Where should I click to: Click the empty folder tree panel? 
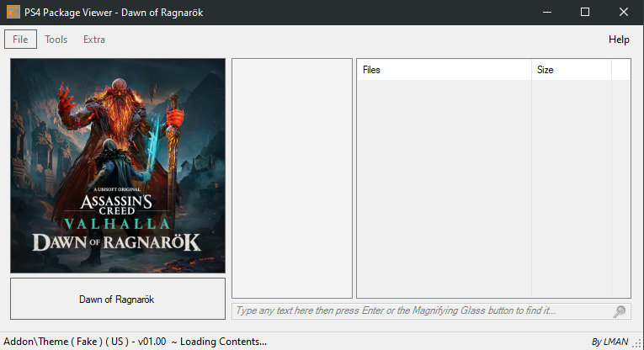click(292, 178)
